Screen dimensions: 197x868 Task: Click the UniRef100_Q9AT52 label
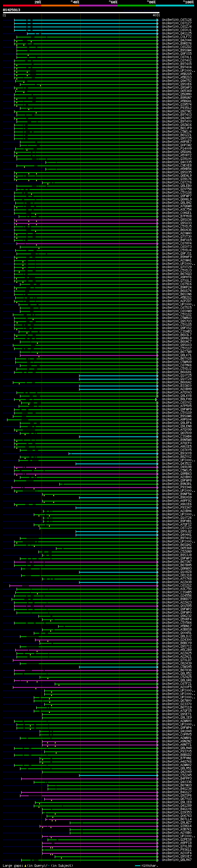tap(177, 81)
